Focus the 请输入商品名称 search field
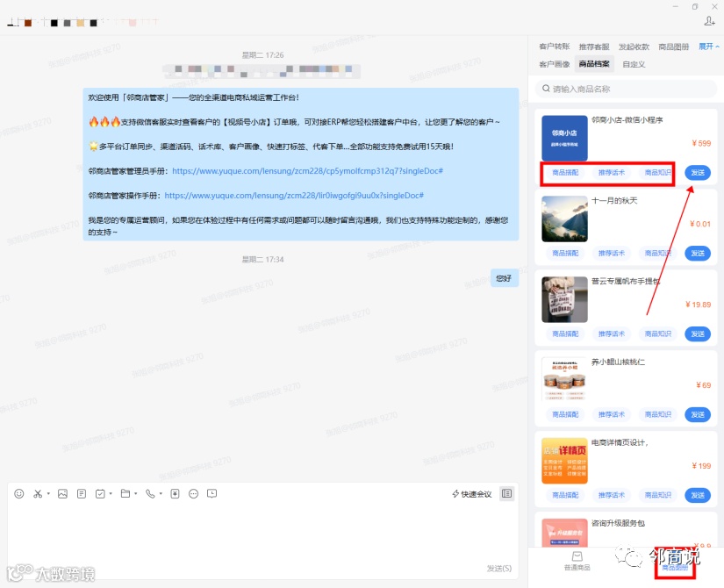The height and width of the screenshot is (588, 724). point(626,89)
